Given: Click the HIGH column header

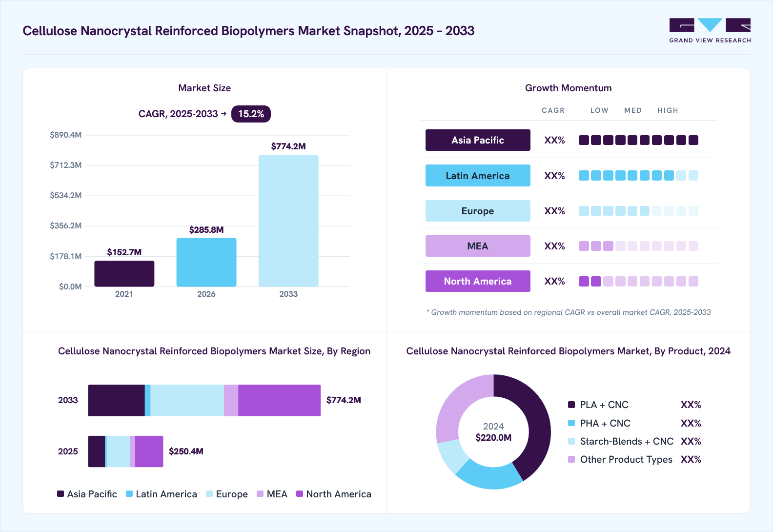Looking at the screenshot, I should 668,110.
